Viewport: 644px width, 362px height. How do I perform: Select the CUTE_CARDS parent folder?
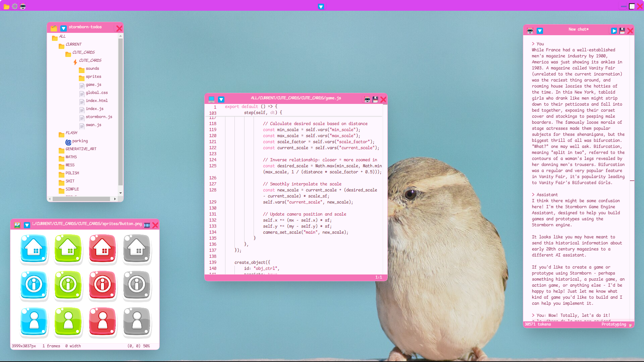80,53
